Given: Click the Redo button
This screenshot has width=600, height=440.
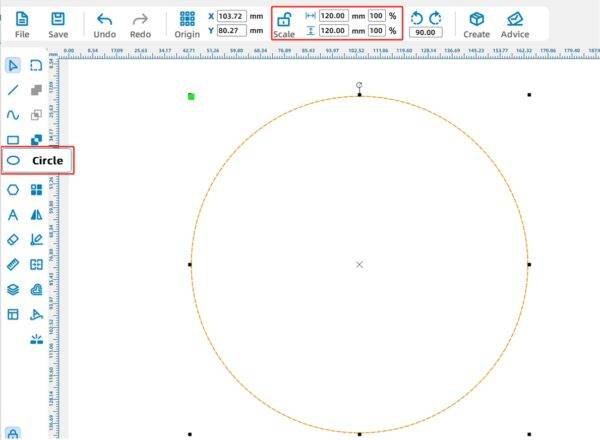Looking at the screenshot, I should point(141,24).
